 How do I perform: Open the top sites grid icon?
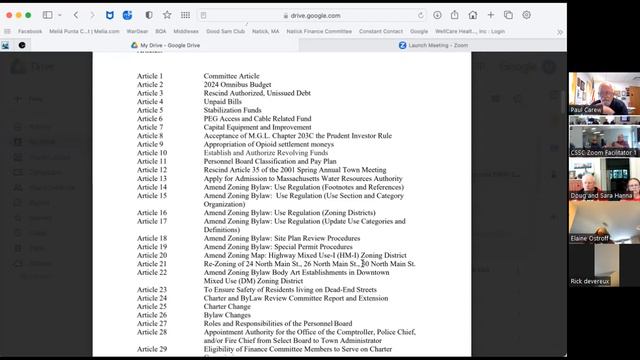pyautogui.click(x=185, y=15)
